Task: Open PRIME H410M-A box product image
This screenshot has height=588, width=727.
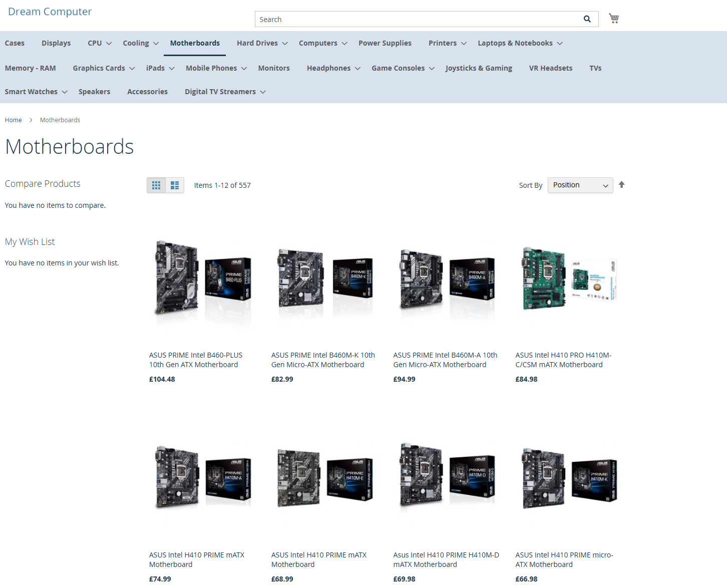Action: (x=203, y=478)
